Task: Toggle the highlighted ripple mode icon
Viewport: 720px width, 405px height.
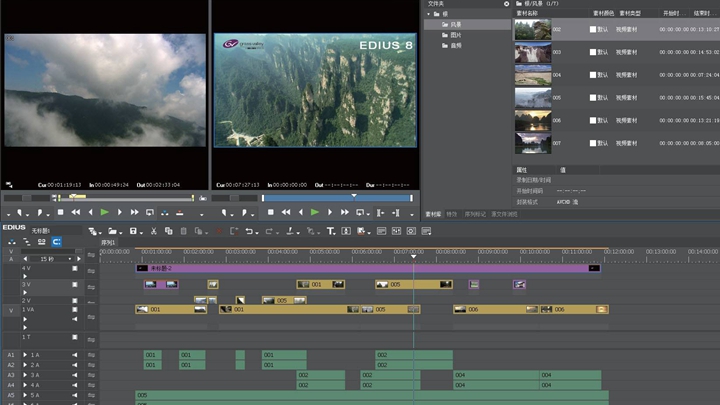Action: [x=56, y=242]
